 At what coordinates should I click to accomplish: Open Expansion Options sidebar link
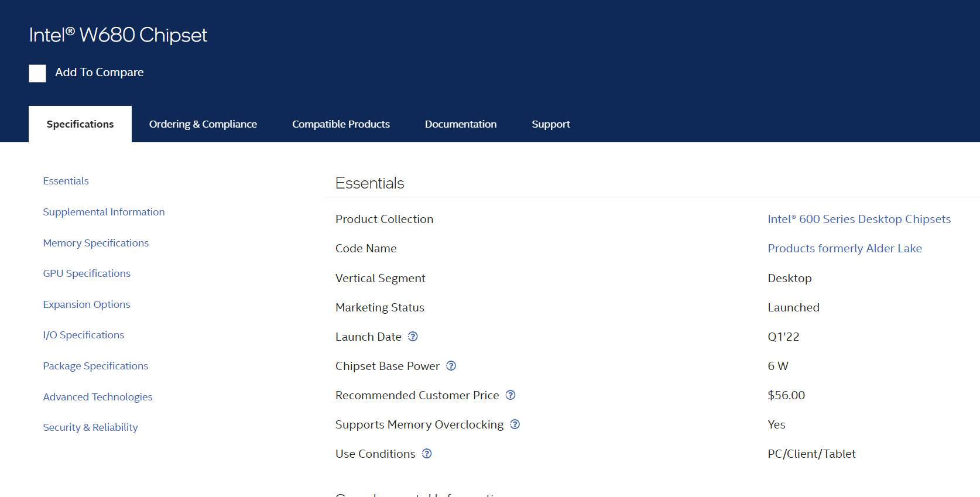click(x=87, y=304)
